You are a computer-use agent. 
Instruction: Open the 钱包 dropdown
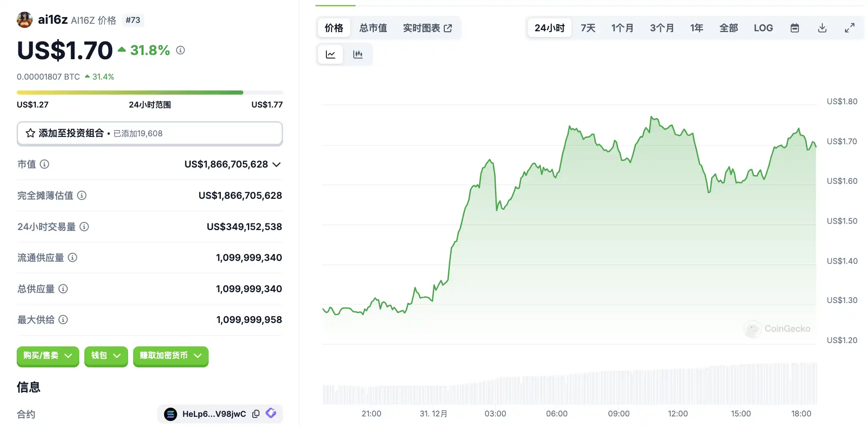coord(106,356)
